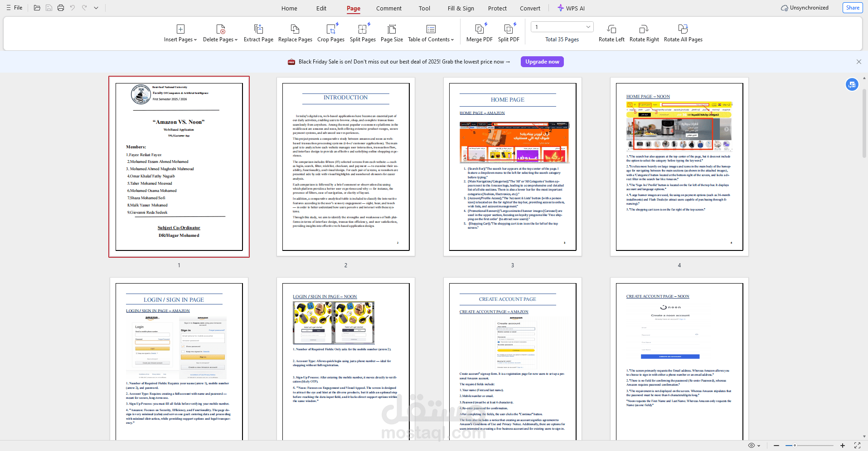Click the Print icon

61,8
